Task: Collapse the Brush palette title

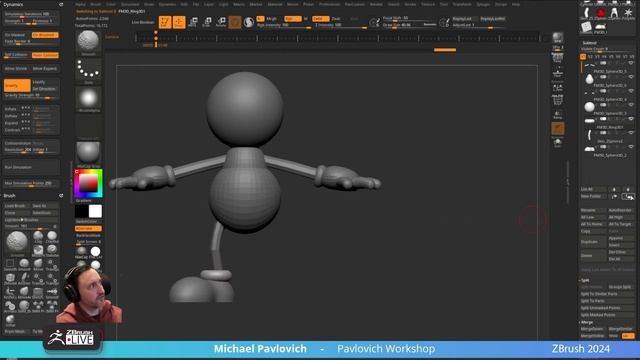Action: tap(9, 196)
